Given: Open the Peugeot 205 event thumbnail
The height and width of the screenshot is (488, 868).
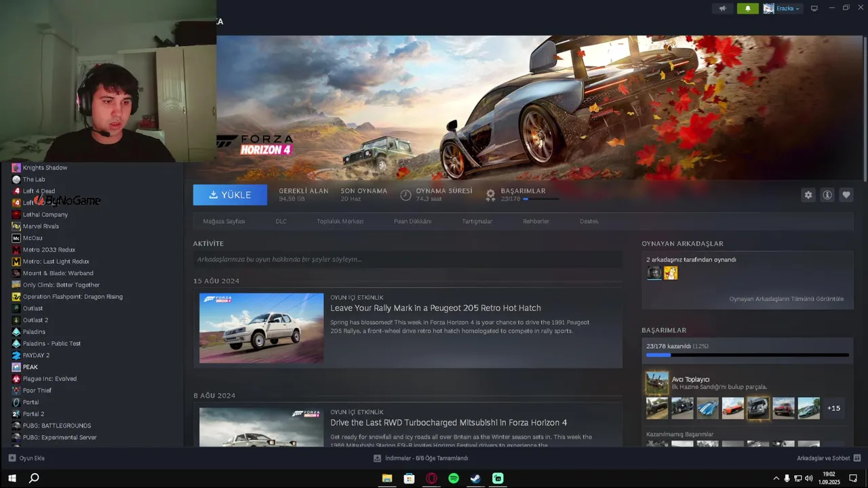Looking at the screenshot, I should [261, 328].
